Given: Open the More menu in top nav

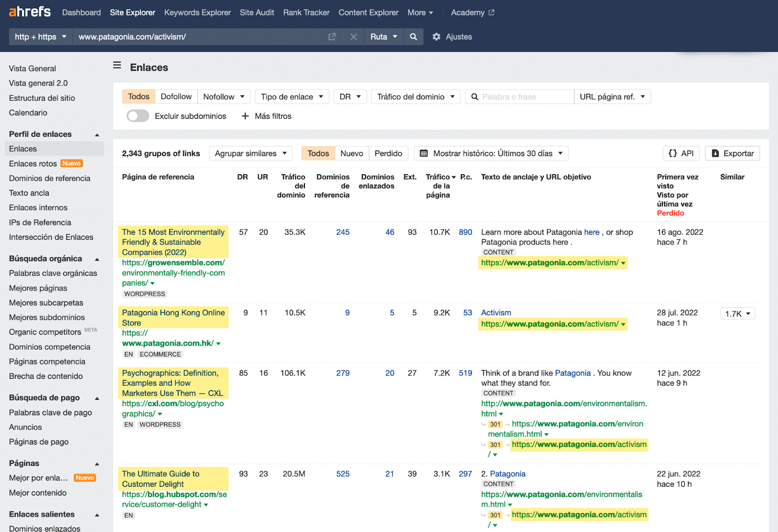Looking at the screenshot, I should [420, 12].
